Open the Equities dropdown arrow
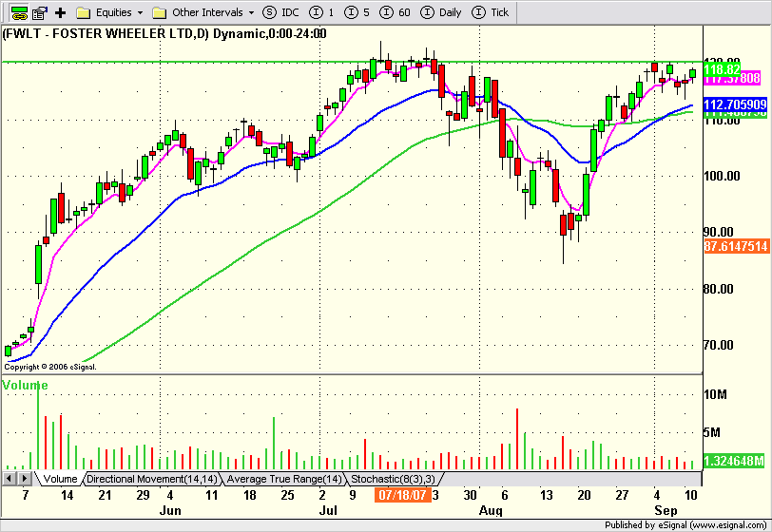This screenshot has width=772, height=532. [x=141, y=12]
